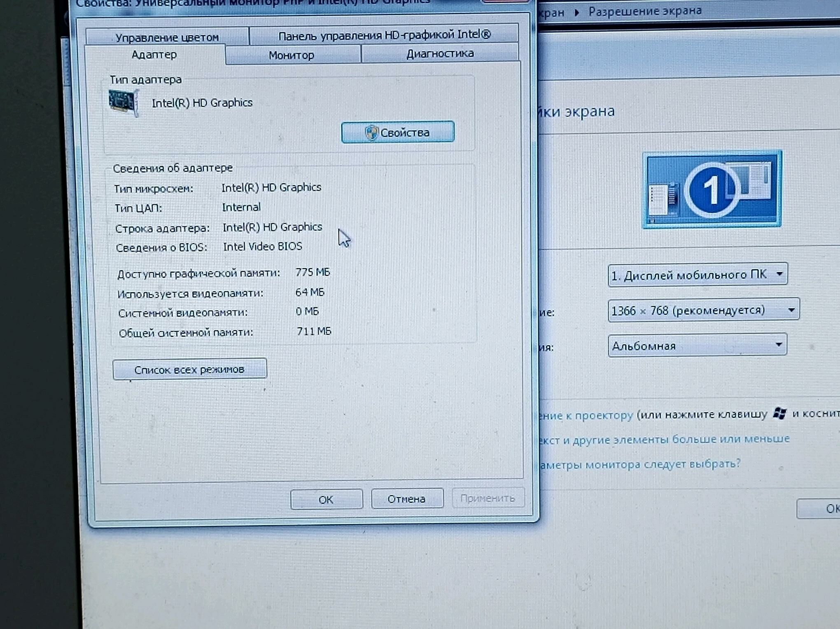
Task: Click the Свойства adapter properties button
Action: pos(398,132)
